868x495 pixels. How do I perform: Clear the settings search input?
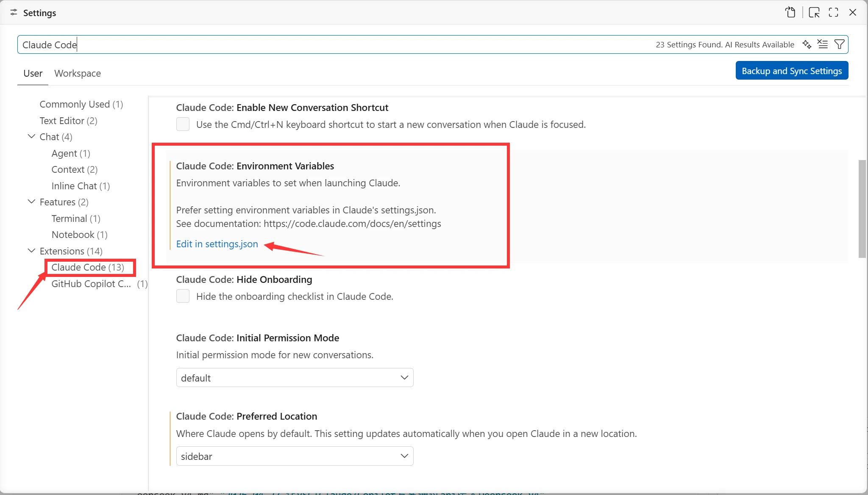pos(823,44)
